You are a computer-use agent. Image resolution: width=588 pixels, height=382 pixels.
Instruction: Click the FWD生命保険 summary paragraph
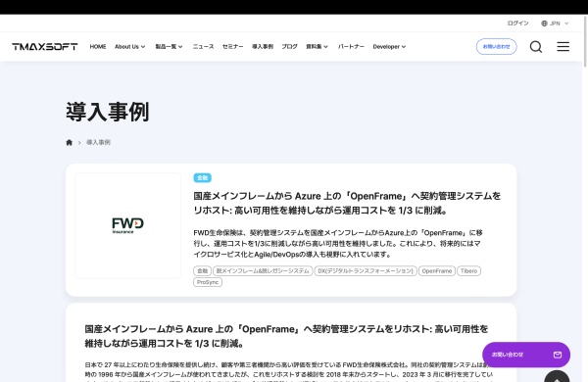click(x=338, y=244)
